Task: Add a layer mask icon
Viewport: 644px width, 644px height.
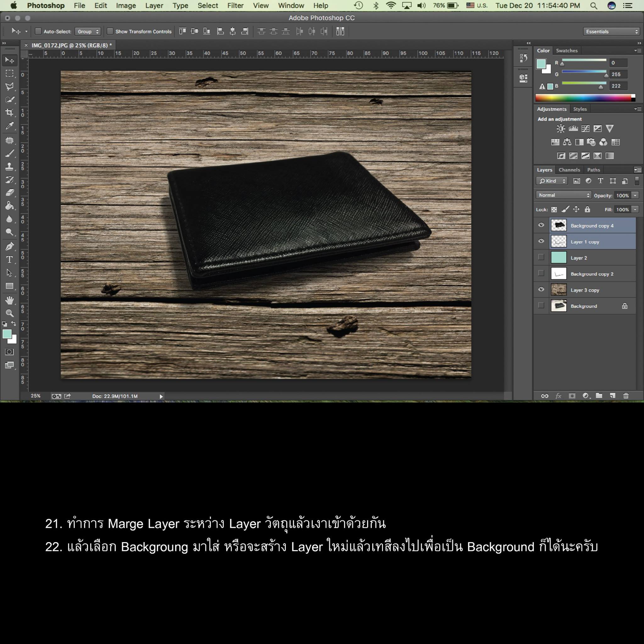Action: point(572,396)
